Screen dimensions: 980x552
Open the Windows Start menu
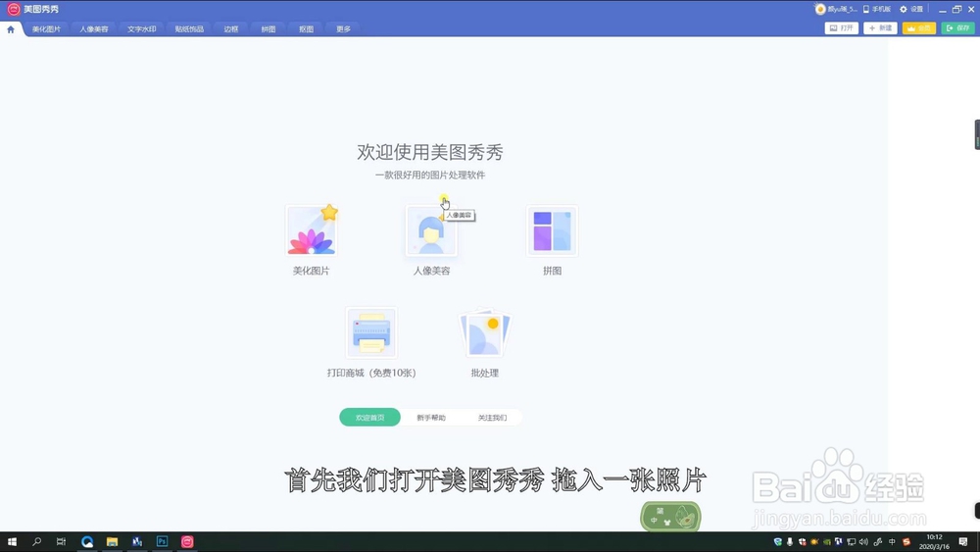tap(12, 541)
